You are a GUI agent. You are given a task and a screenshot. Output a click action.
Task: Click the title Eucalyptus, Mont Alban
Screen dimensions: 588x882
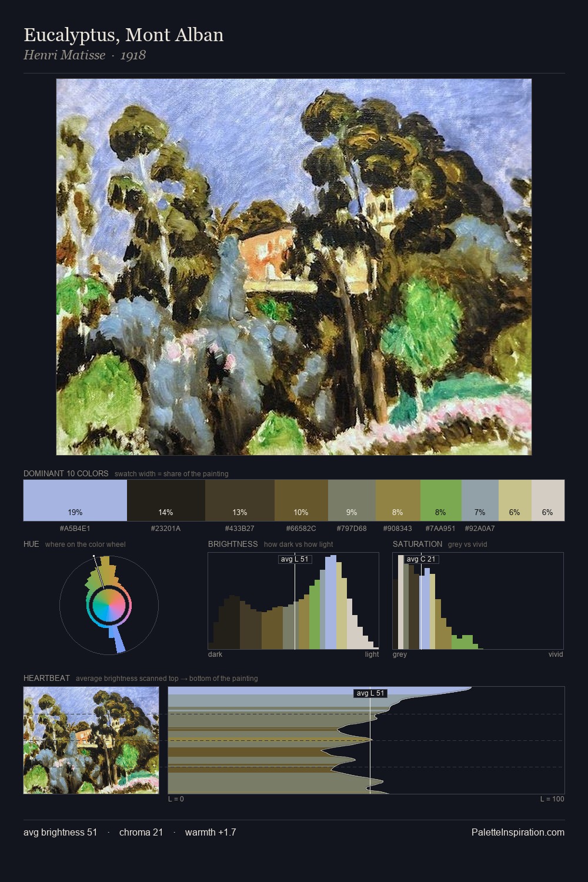[x=123, y=35]
